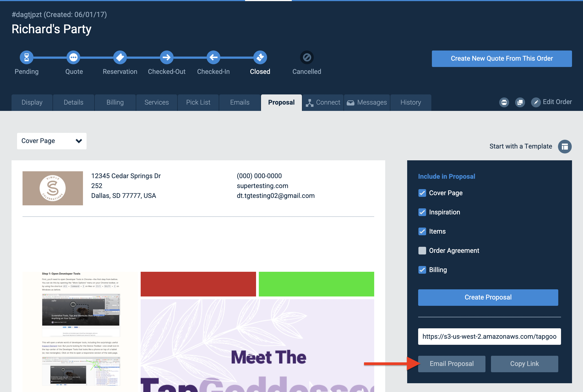Open the template chooser icon

coord(565,147)
